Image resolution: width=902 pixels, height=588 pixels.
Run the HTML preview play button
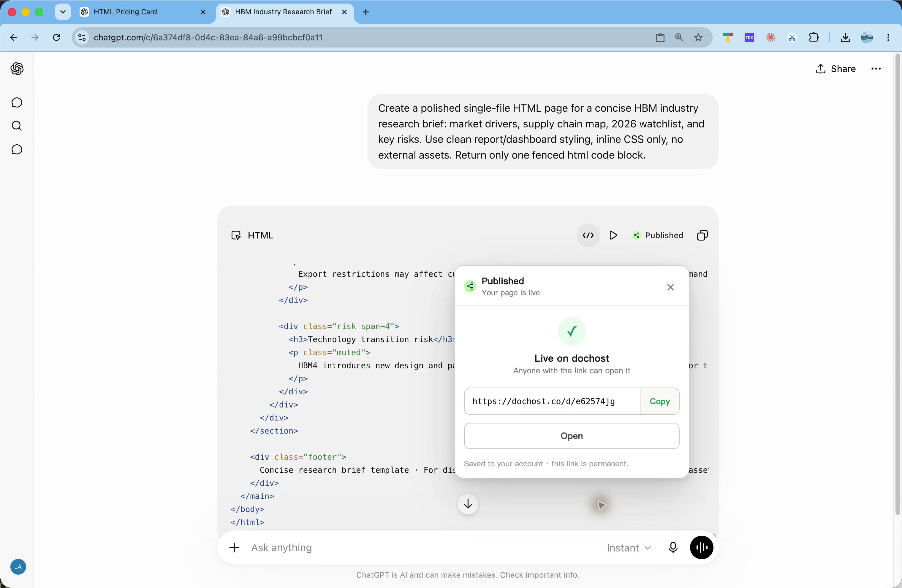click(613, 235)
